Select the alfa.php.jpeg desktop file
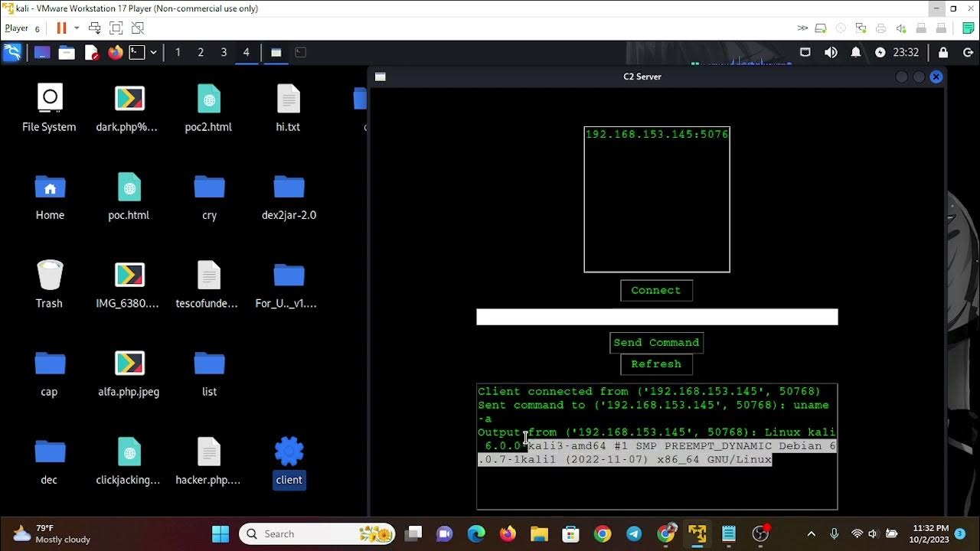 (x=129, y=373)
